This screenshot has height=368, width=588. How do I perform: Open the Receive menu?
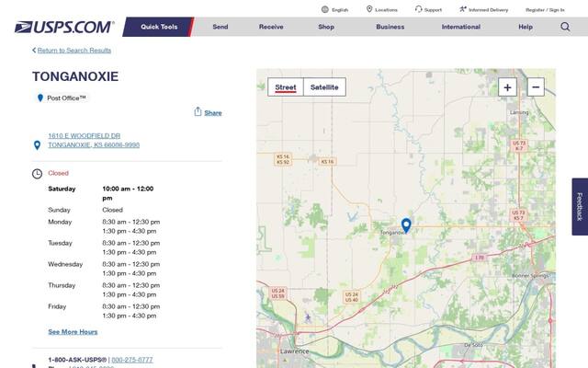271,27
